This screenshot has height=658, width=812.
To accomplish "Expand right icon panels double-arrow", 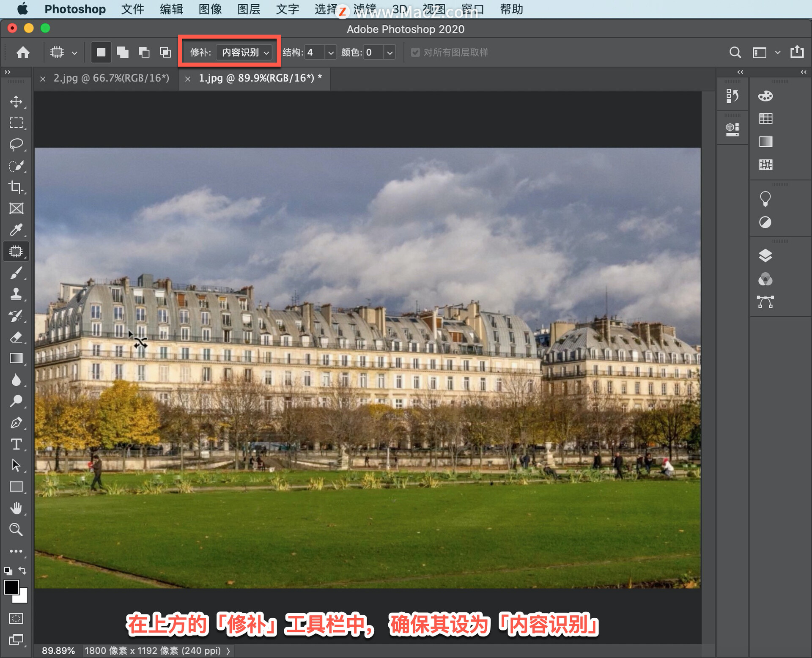I will tap(804, 72).
